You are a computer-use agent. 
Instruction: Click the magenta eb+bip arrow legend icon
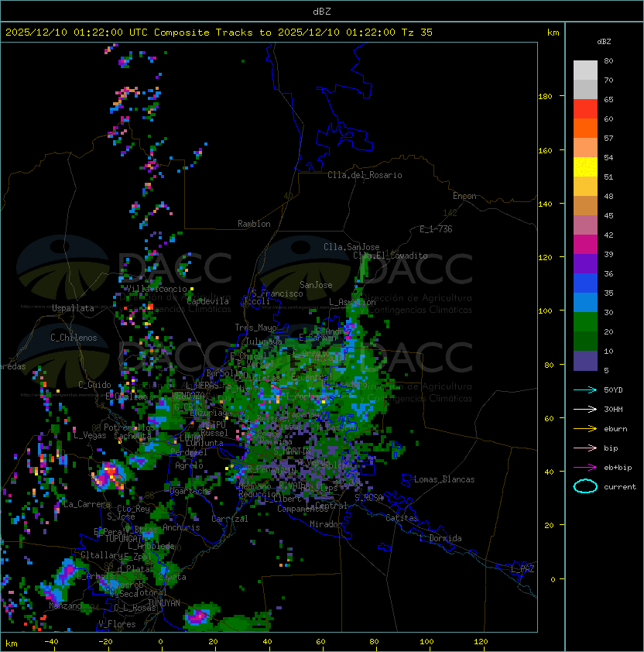point(585,468)
